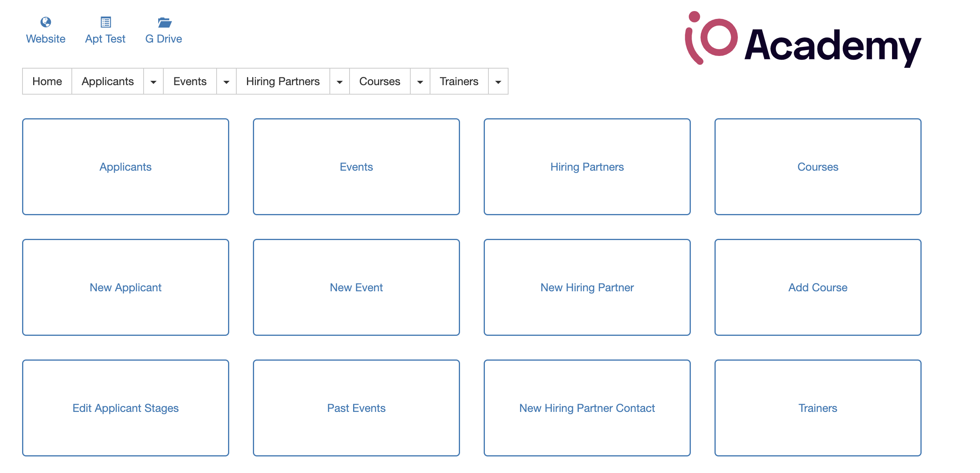Open the Trainers tile
This screenshot has height=473, width=980.
click(x=818, y=408)
